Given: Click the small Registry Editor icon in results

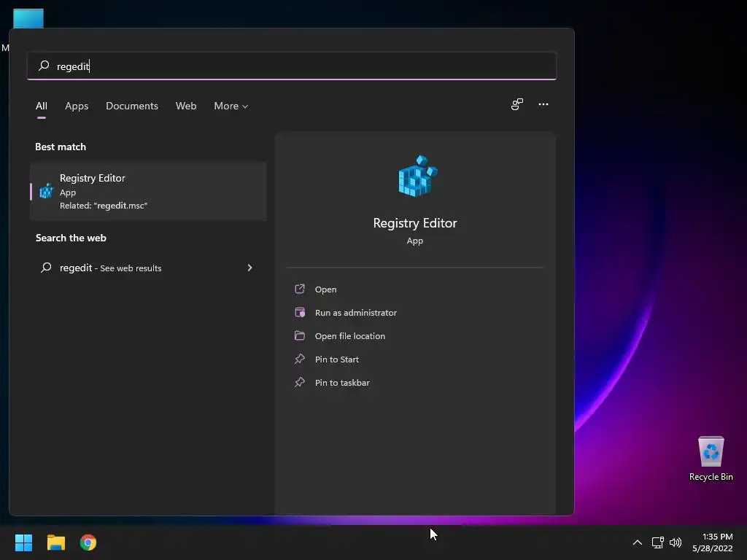Looking at the screenshot, I should click(46, 191).
